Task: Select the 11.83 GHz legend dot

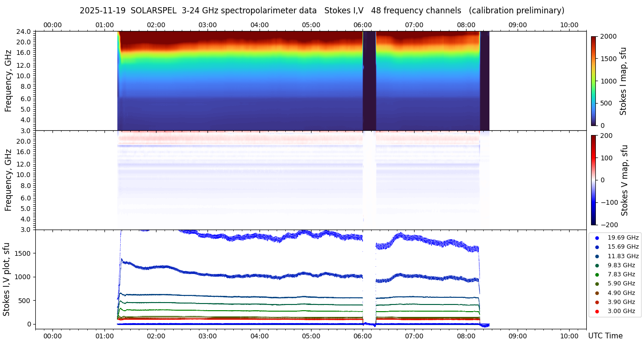Action: (597, 256)
